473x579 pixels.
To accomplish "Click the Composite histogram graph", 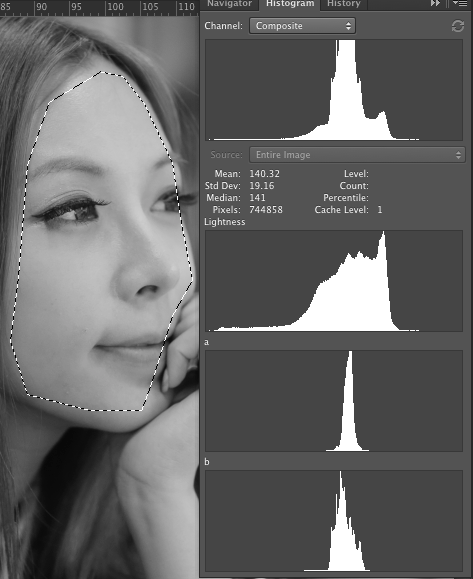I will click(334, 90).
